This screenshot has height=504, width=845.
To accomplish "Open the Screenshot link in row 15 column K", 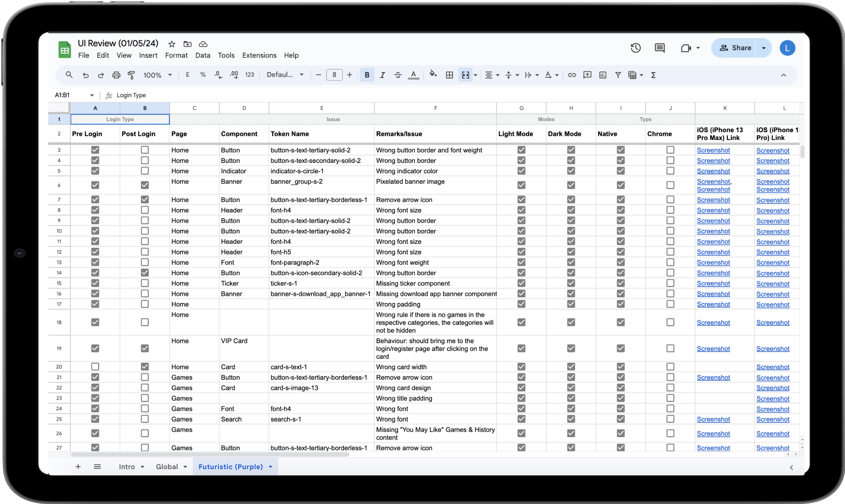I will point(713,283).
